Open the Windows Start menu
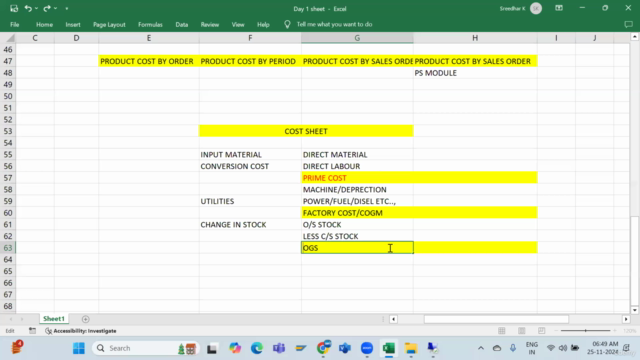The width and height of the screenshot is (640, 360). point(79,348)
